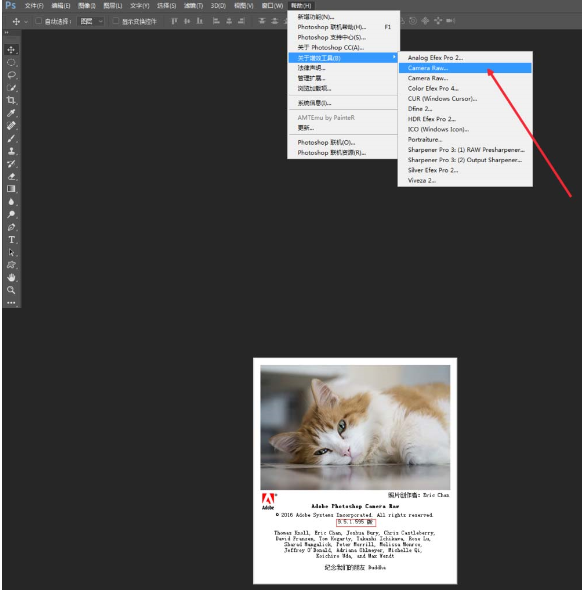Select the Pen tool
The height and width of the screenshot is (590, 584).
[x=11, y=227]
